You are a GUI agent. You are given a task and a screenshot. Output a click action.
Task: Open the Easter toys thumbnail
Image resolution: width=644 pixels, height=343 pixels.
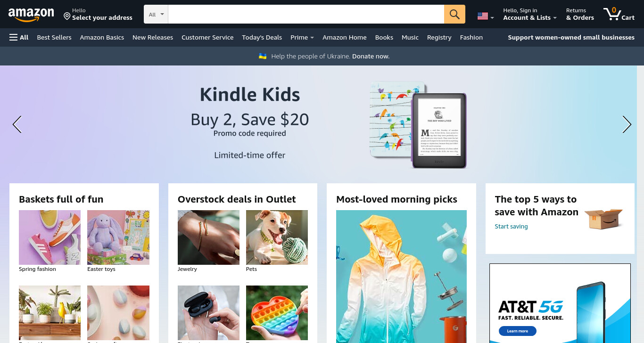tap(118, 237)
